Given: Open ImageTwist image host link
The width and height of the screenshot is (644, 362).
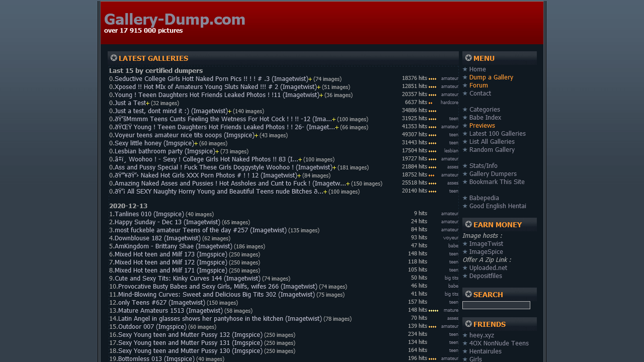Looking at the screenshot, I should 486,244.
